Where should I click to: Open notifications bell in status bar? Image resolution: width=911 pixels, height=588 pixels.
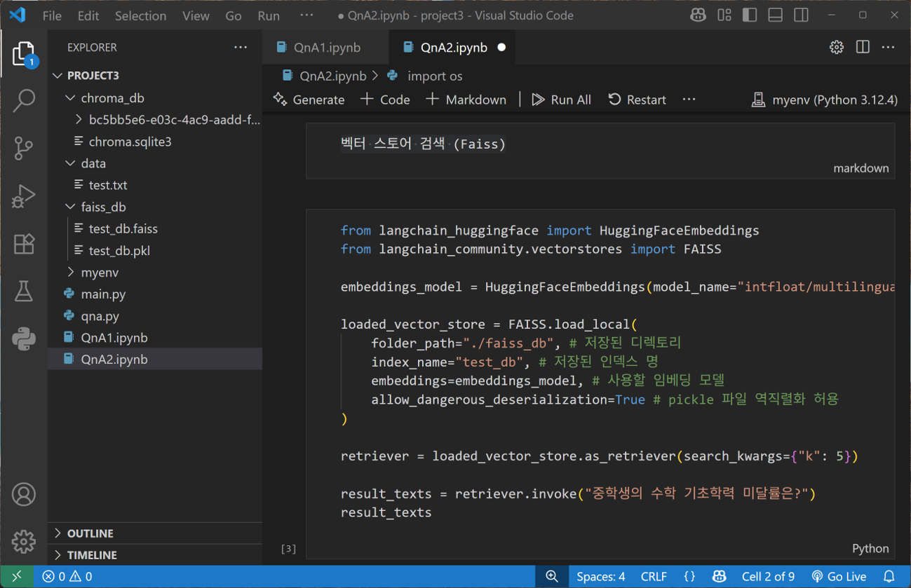[889, 577]
